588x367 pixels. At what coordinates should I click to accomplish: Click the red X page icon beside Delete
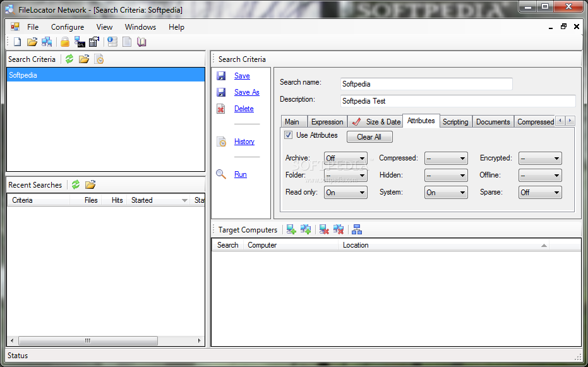(x=221, y=109)
